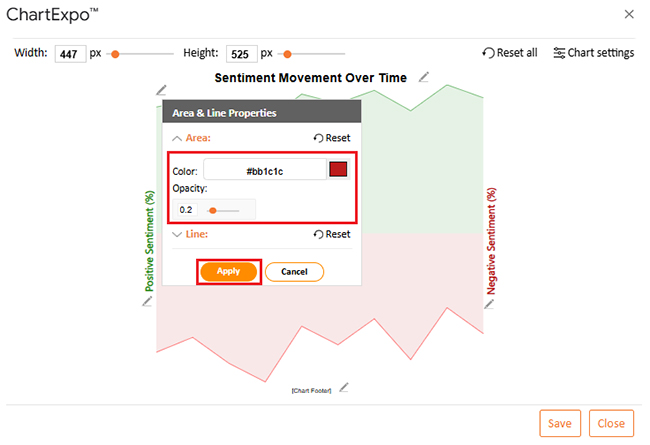Click the Height value input field
650x445 pixels.
(x=241, y=54)
